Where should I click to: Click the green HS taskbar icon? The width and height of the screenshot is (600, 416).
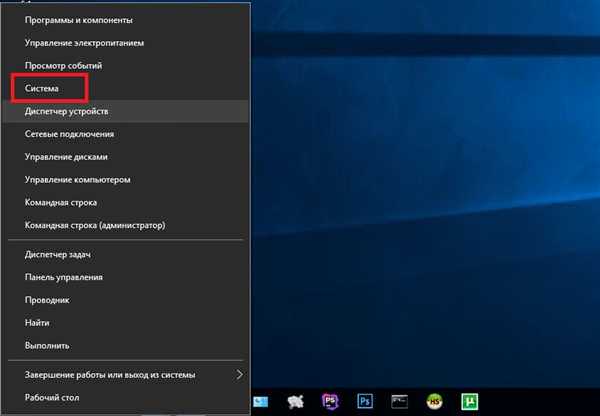434,401
